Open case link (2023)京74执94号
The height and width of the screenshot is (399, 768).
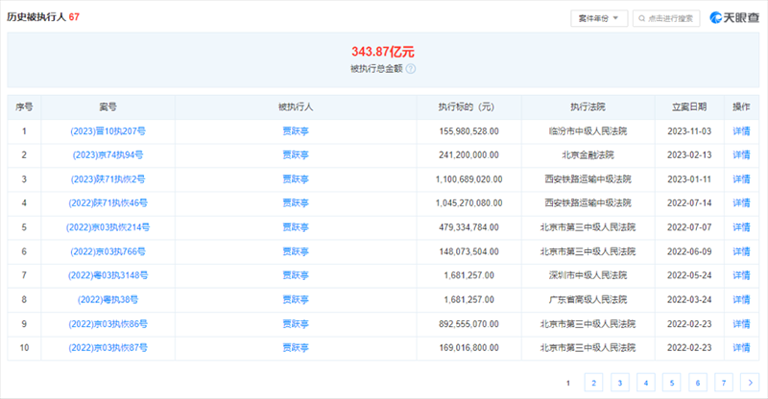(108, 155)
